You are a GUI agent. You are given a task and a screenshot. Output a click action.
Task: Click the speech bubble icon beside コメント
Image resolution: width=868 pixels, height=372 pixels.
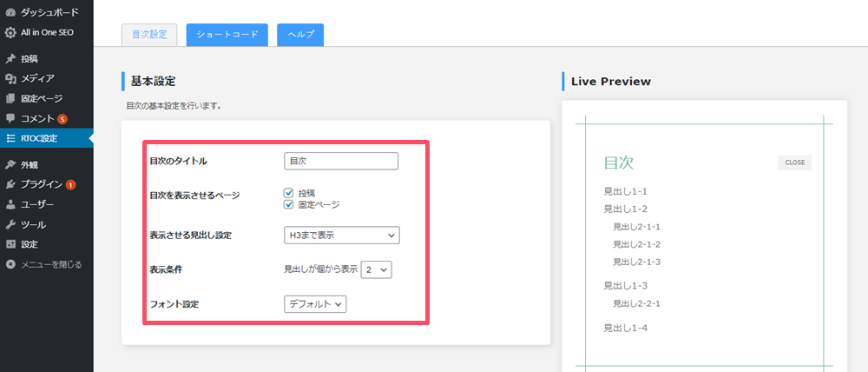pyautogui.click(x=10, y=119)
